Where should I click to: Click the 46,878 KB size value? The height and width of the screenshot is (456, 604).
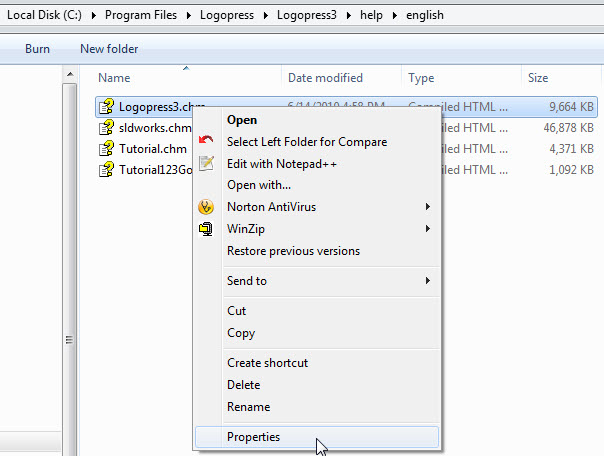569,127
